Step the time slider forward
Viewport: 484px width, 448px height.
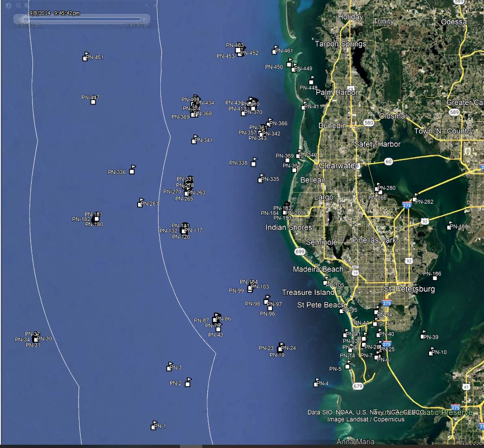pyautogui.click(x=146, y=19)
